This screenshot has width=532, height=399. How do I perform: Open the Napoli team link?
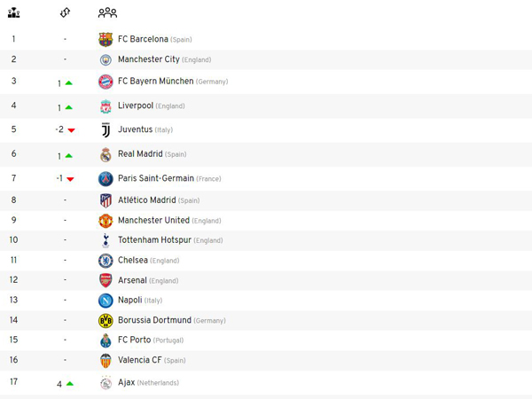click(129, 300)
